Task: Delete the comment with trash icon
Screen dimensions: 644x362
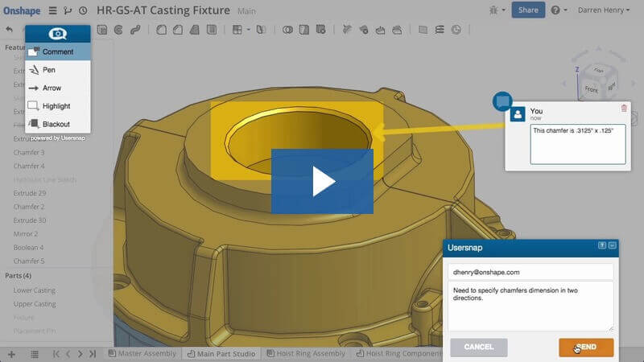Action: tap(624, 109)
